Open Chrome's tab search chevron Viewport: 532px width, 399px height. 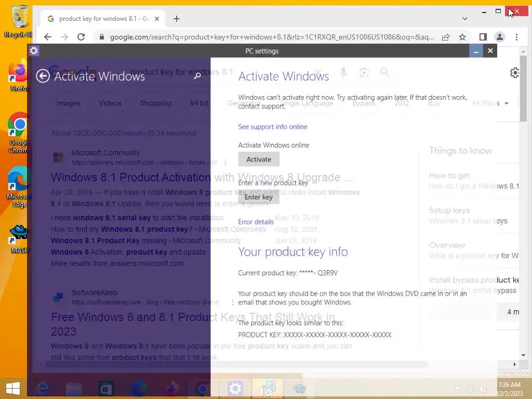coord(465,19)
